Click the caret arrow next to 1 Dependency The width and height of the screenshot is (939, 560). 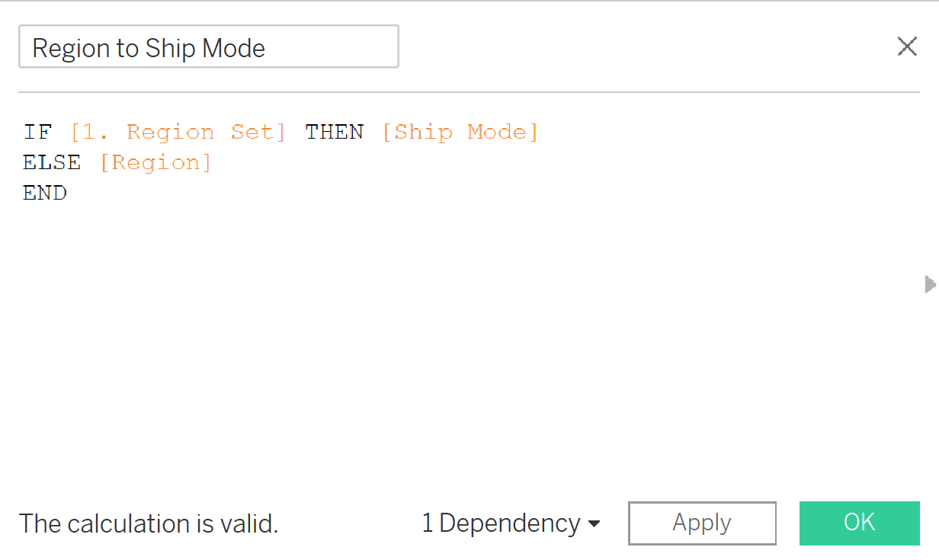(594, 524)
